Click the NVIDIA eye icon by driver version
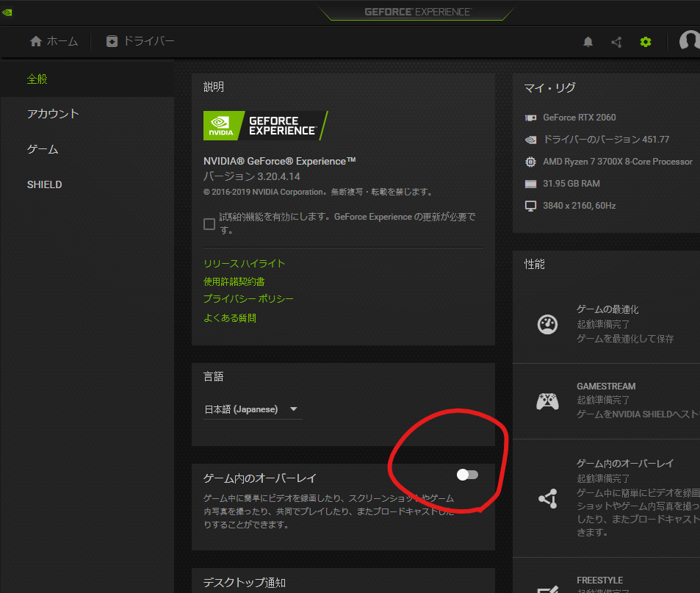The height and width of the screenshot is (593, 700). coord(530,140)
